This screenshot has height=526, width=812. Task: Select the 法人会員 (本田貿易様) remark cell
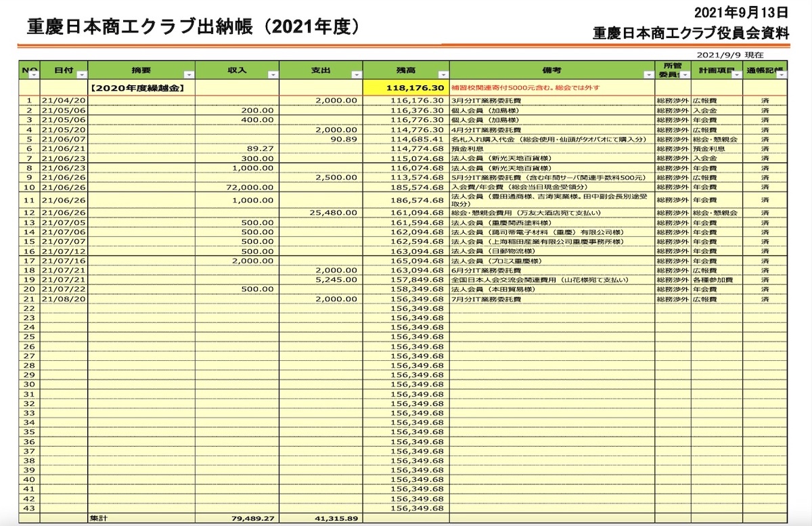(x=551, y=289)
